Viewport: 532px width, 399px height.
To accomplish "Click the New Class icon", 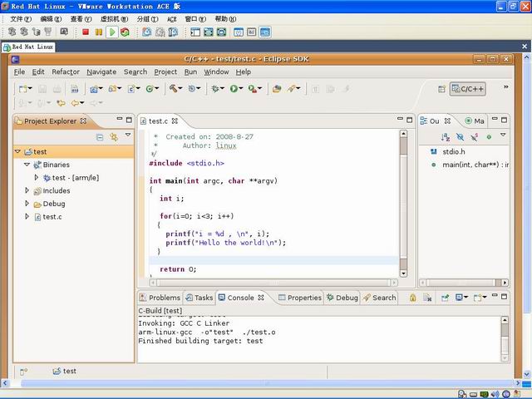I will (150, 89).
